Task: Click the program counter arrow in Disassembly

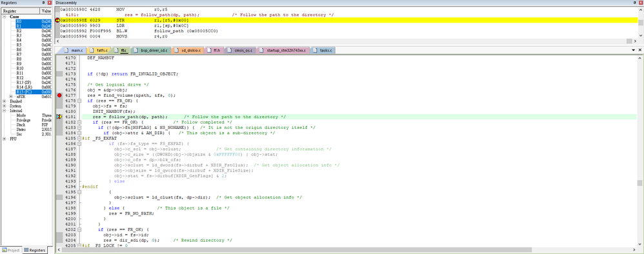Action: (57, 20)
